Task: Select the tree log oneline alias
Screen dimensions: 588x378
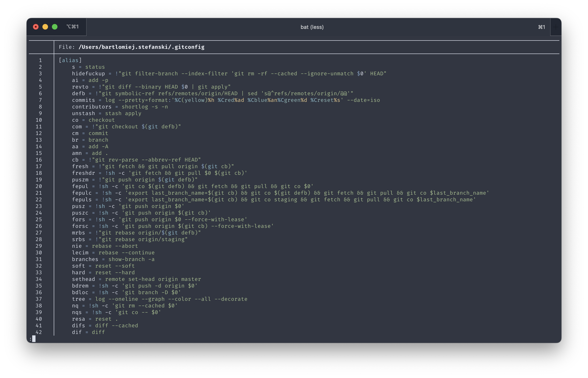Action: point(160,299)
